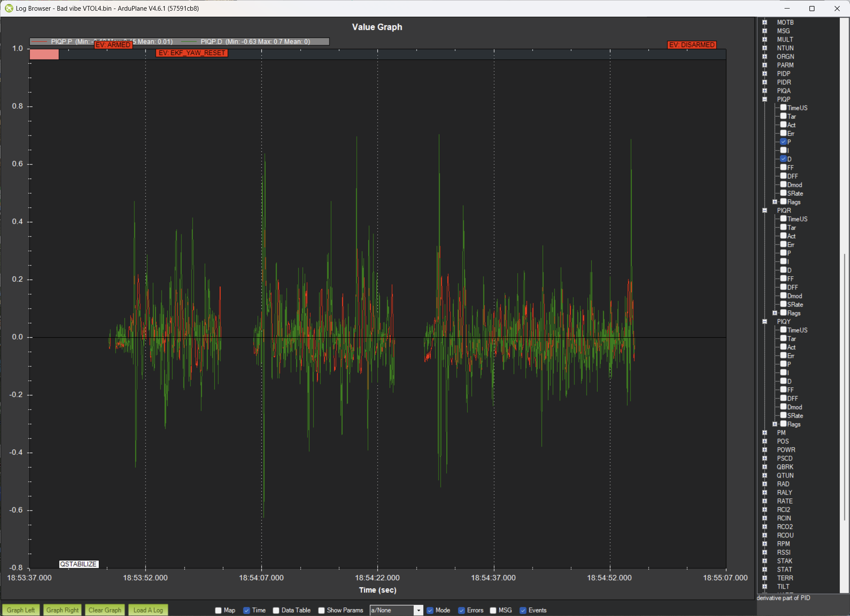
Task: Check the PIQR SRate field
Action: point(783,304)
